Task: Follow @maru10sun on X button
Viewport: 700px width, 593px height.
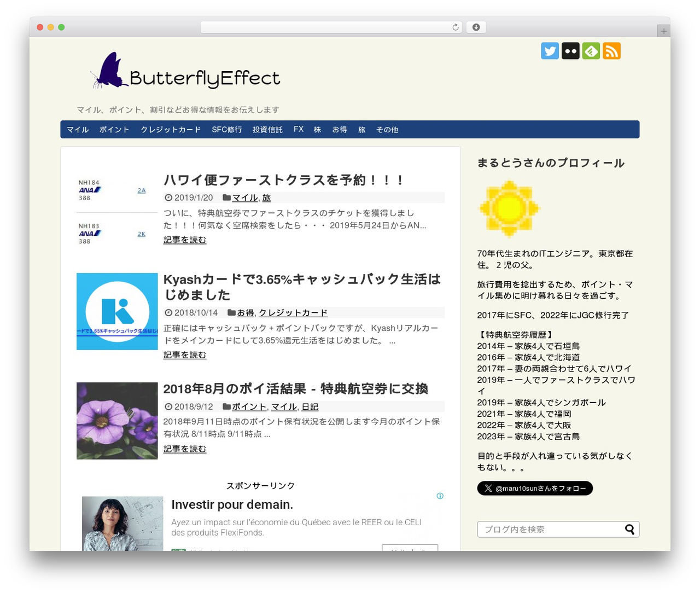Action: (x=535, y=488)
